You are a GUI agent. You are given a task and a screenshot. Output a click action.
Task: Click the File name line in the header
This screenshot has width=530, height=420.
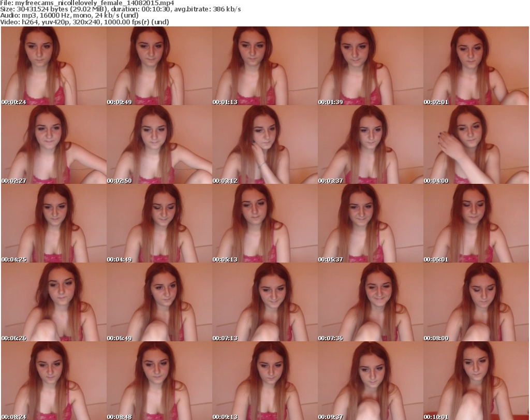[87, 3]
